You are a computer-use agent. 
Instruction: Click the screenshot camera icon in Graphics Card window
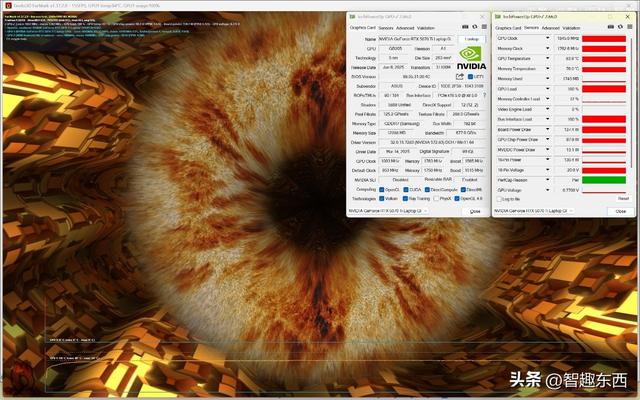point(465,27)
